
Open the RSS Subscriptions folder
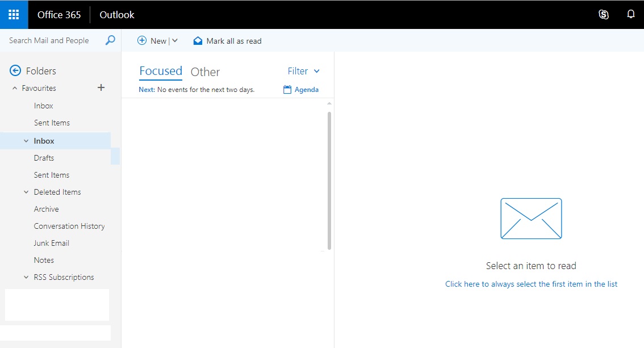pos(64,278)
